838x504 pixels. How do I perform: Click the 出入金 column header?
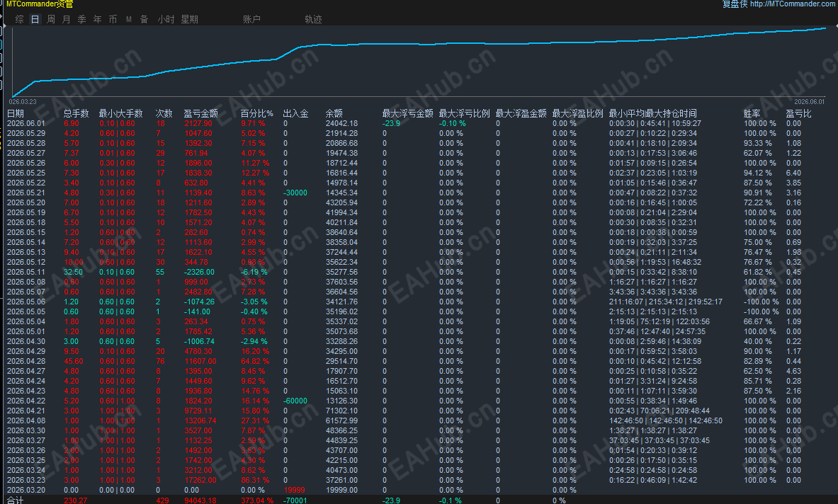[x=295, y=113]
